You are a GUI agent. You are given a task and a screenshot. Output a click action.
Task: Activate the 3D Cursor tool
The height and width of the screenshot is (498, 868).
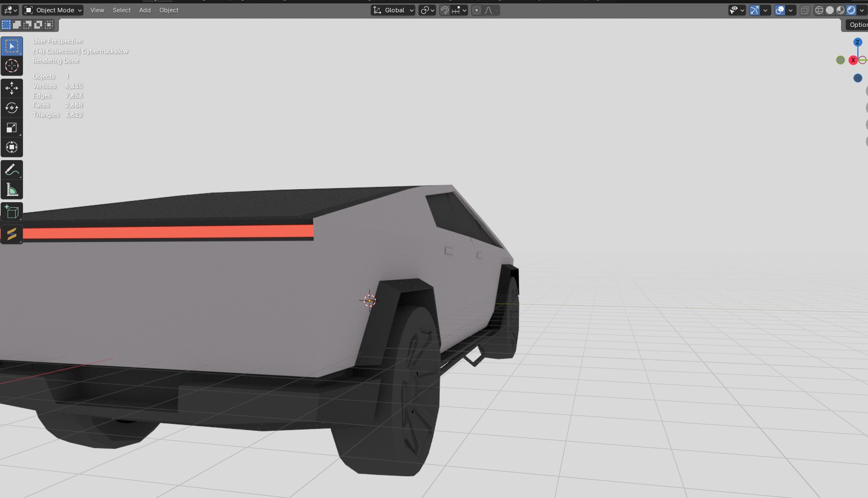[12, 66]
